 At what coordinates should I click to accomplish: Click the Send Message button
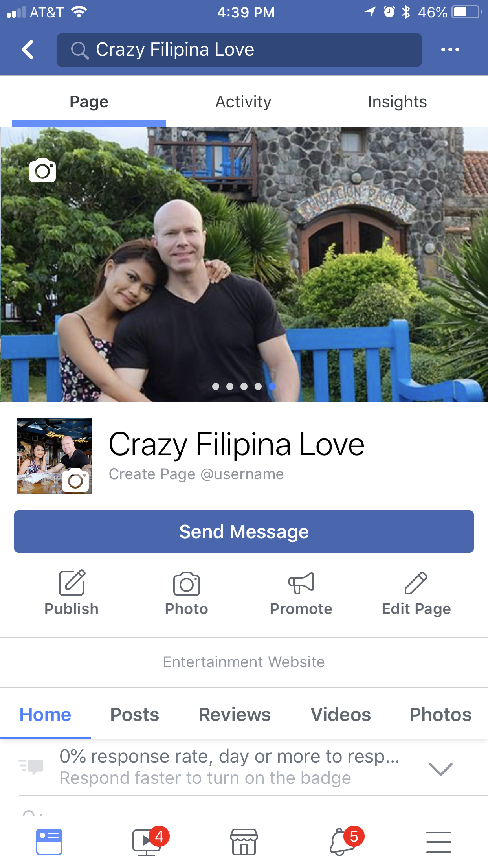tap(244, 531)
